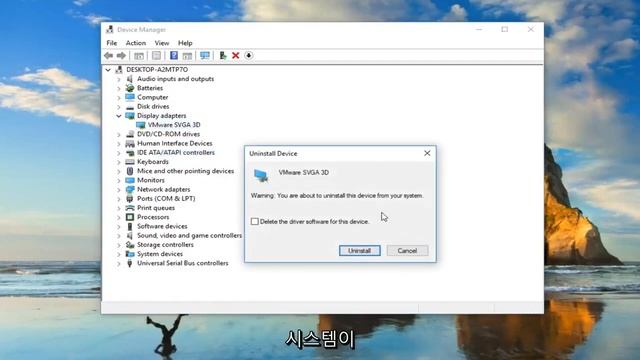Click the Display adapters category icon
Image resolution: width=640 pixels, height=360 pixels.
[130, 116]
